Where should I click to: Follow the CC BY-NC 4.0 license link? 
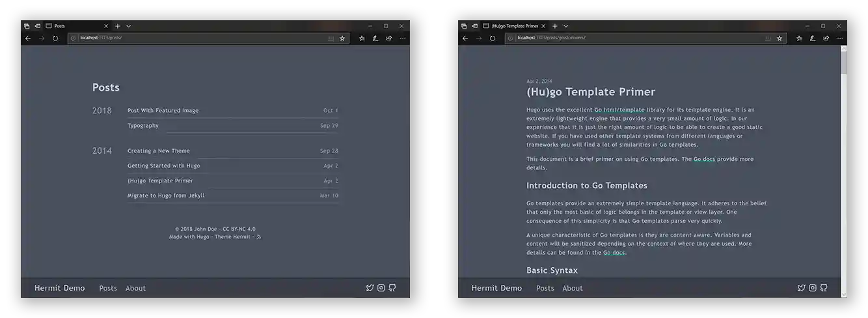click(x=239, y=229)
